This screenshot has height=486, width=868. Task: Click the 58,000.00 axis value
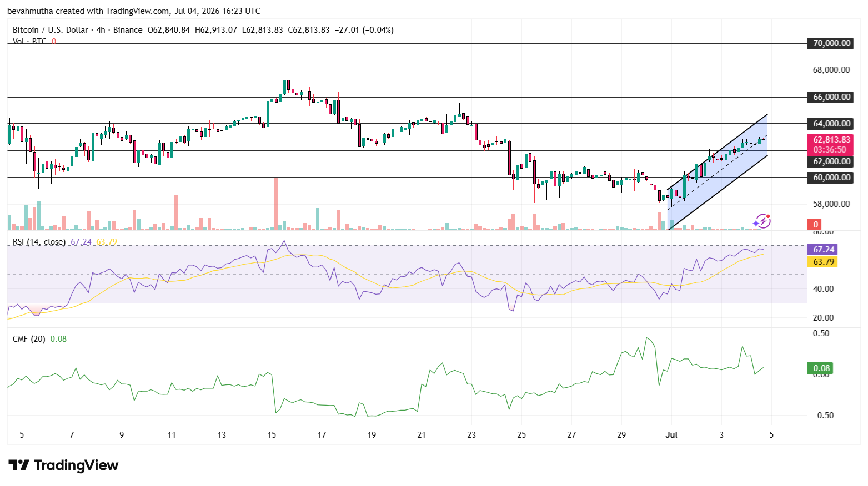(831, 204)
